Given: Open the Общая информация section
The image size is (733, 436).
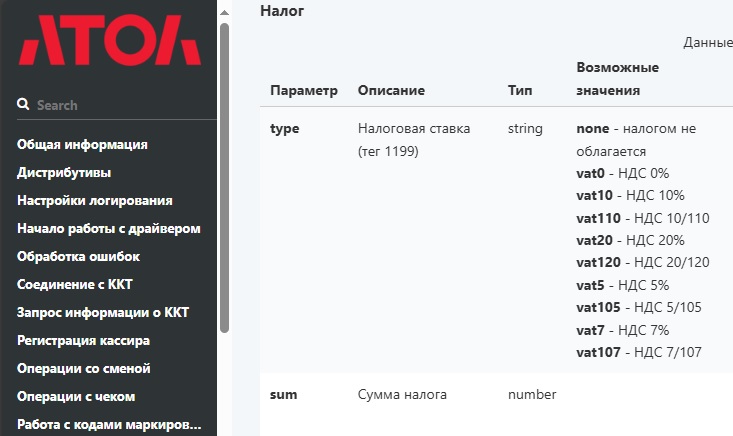Looking at the screenshot, I should click(82, 145).
